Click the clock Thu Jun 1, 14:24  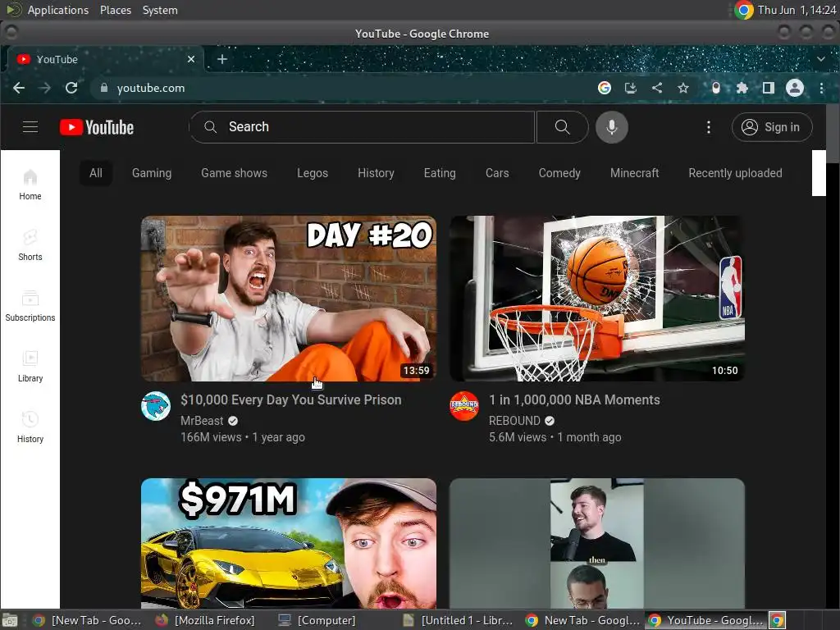coord(797,10)
